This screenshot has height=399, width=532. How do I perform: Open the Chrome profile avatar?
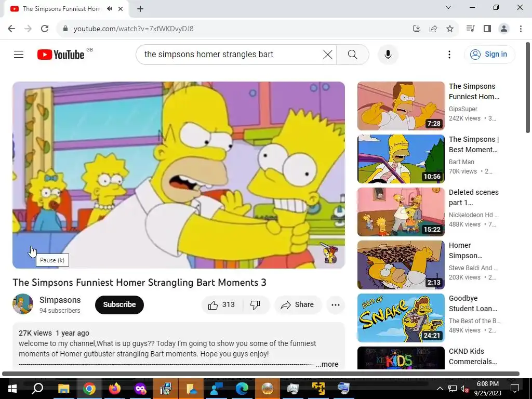504,29
